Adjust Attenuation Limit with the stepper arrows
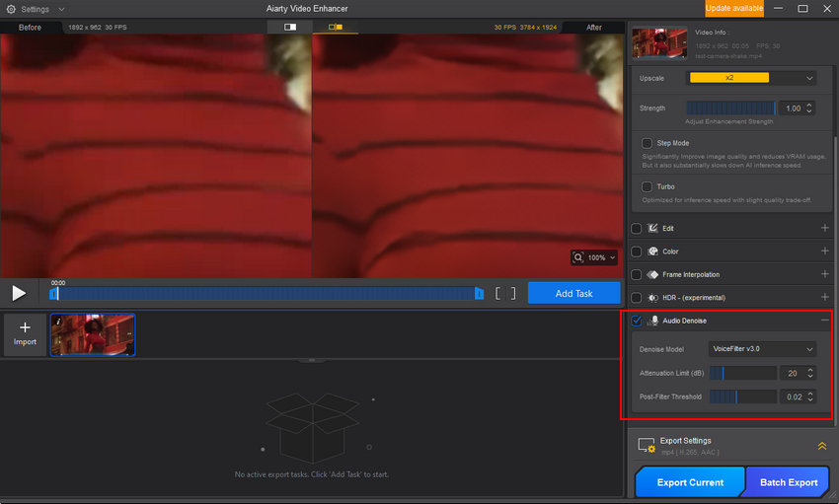Viewport: 839px width, 504px height. [x=810, y=373]
